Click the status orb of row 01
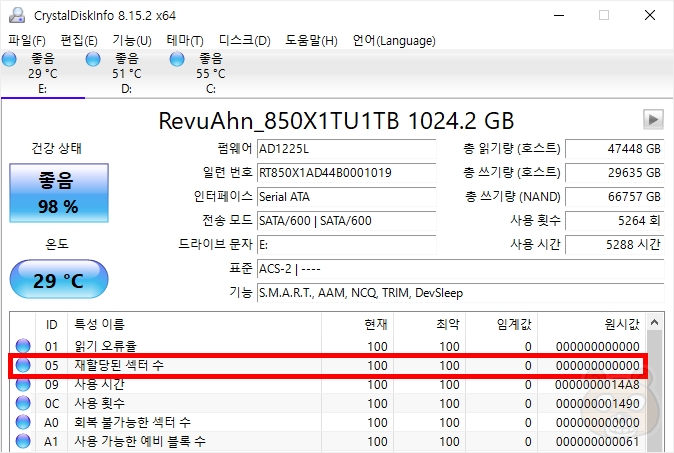This screenshot has height=453, width=674. coord(23,346)
